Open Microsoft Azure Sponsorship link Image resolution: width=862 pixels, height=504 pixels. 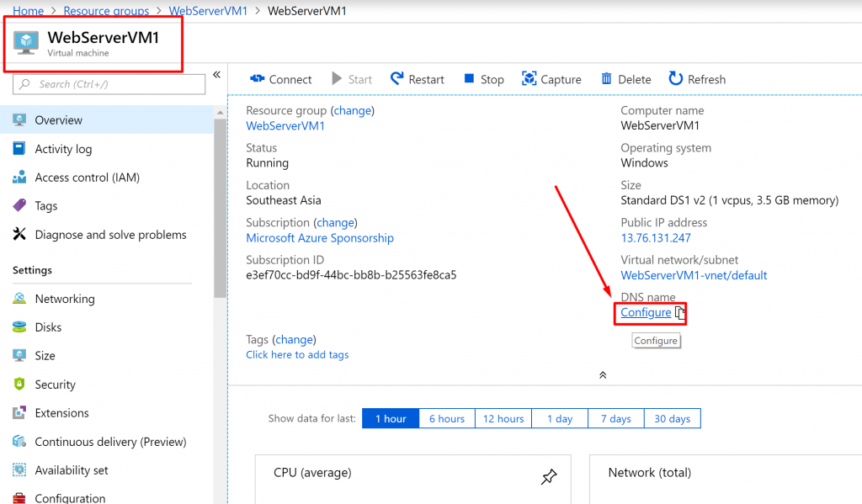click(320, 238)
